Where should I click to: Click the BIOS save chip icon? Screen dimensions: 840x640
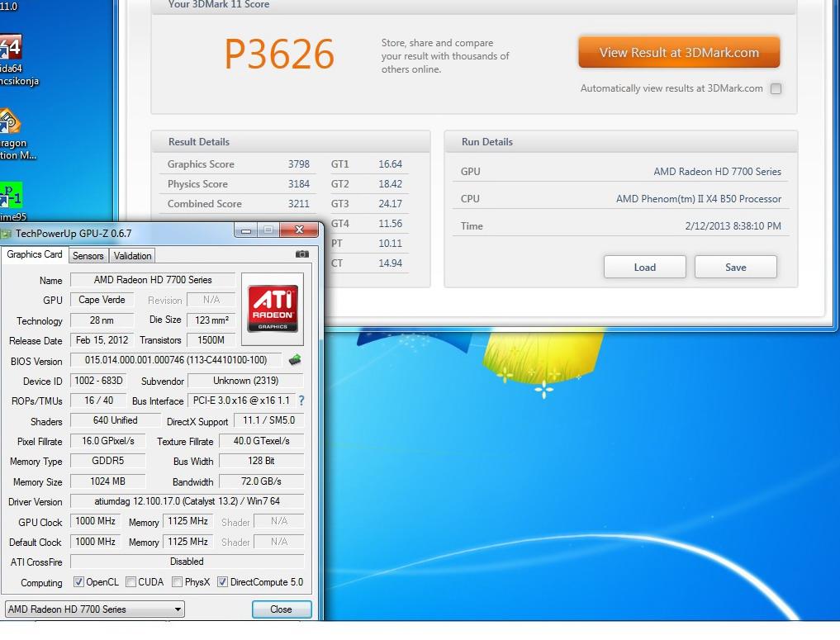(x=295, y=360)
